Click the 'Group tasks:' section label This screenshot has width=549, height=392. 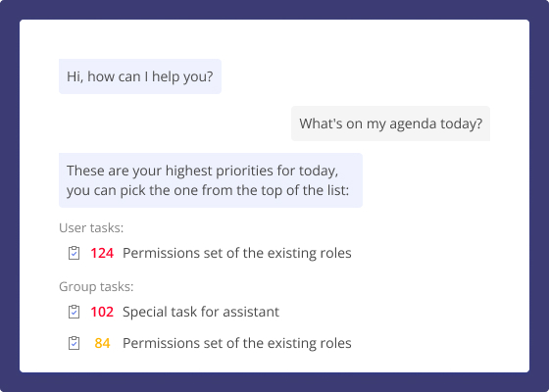[96, 286]
